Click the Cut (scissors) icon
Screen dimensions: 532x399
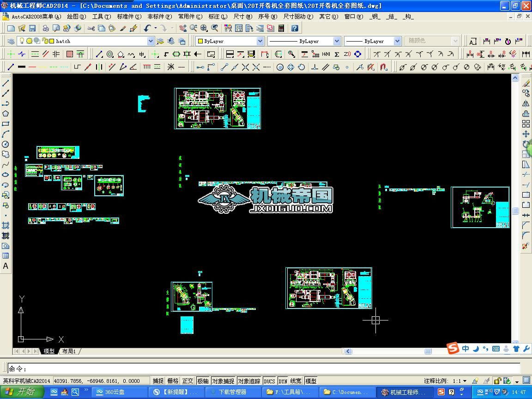[91, 29]
